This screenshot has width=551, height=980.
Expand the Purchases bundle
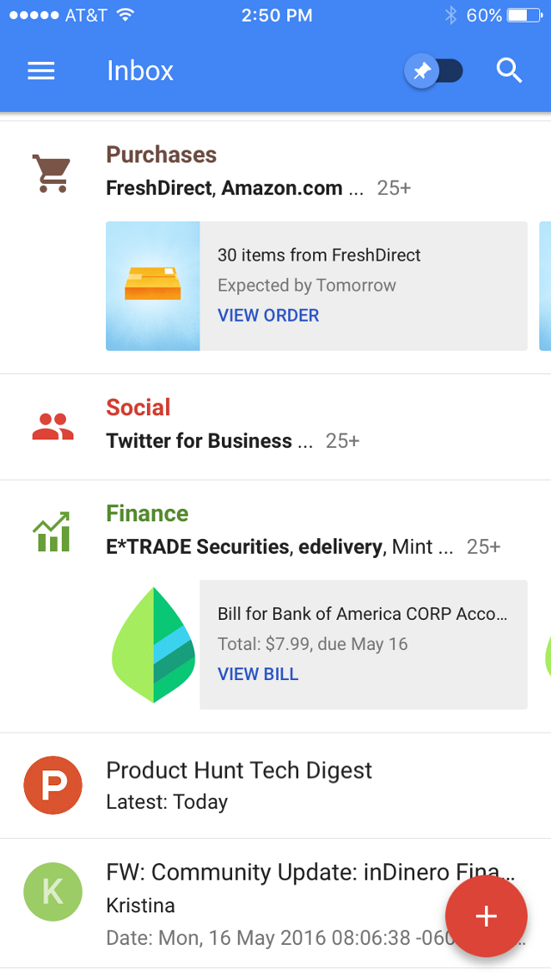[x=161, y=155]
